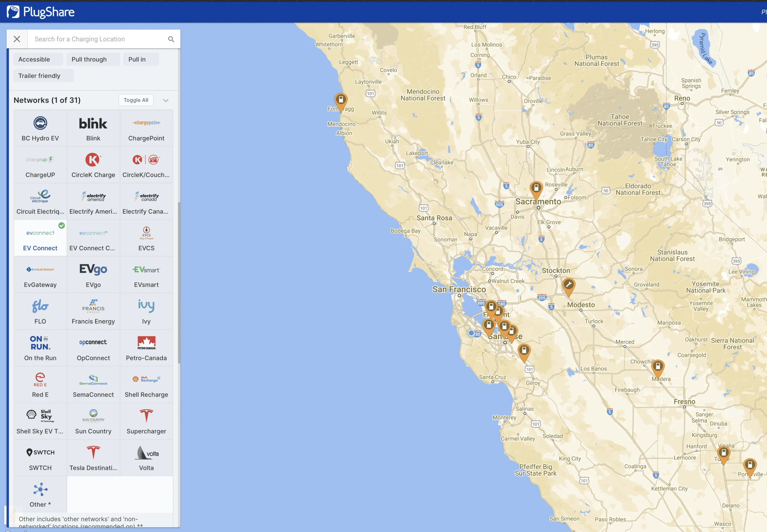Toggle the Pull through filter
The image size is (767, 532).
93,59
